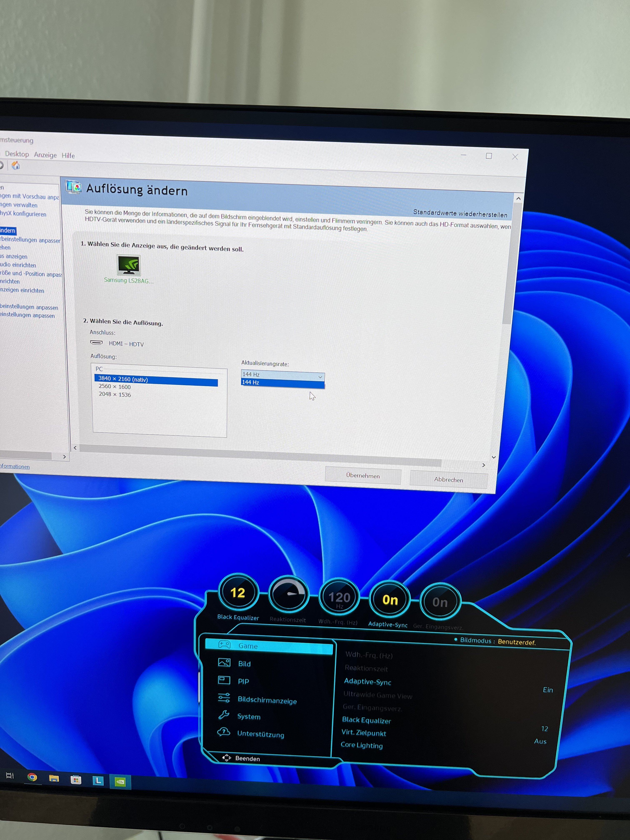Screen dimensions: 630x840
Task: Open Bildschirmanzeige in OSD menu
Action: click(267, 700)
